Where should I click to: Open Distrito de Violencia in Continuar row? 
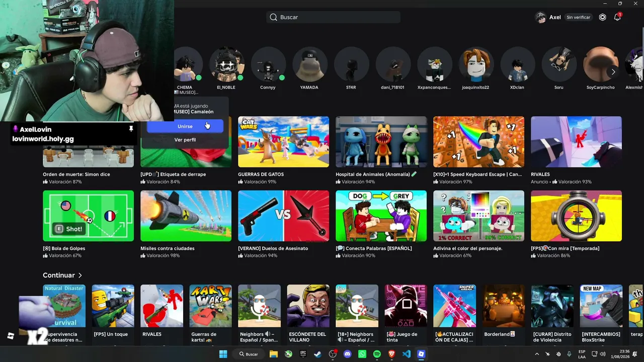tap(552, 306)
